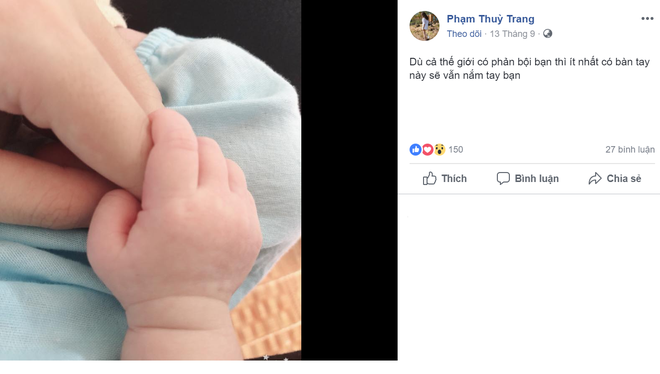Click the speech bubble comment icon
This screenshot has height=374, width=660.
(503, 178)
